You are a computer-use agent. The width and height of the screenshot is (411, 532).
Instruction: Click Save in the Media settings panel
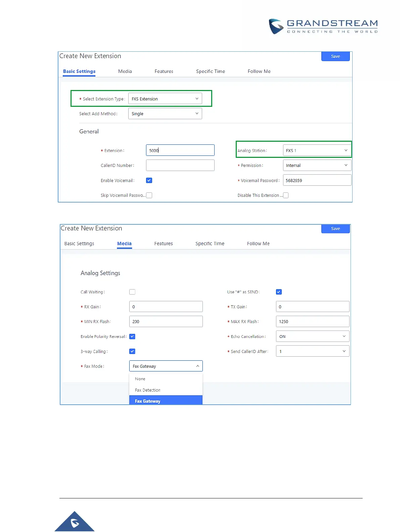tap(335, 229)
